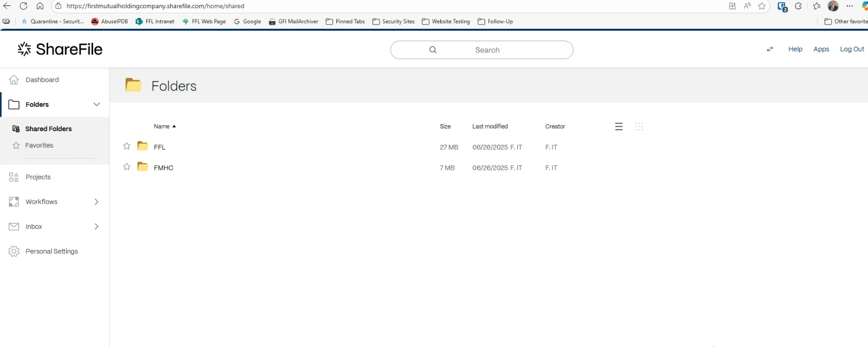The height and width of the screenshot is (347, 868).
Task: Select Folders in the sidebar
Action: pyautogui.click(x=37, y=105)
